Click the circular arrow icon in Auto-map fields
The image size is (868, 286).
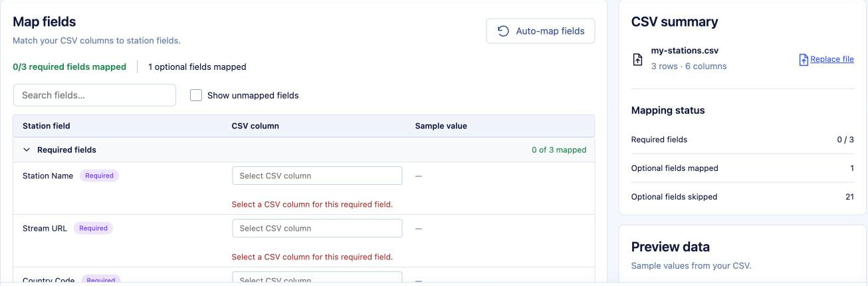click(x=503, y=31)
